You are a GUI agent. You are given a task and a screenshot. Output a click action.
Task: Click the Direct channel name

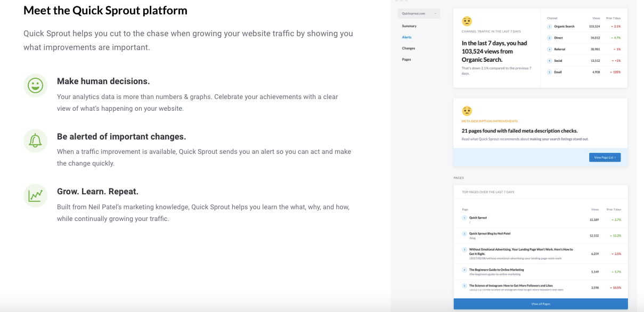tap(558, 38)
